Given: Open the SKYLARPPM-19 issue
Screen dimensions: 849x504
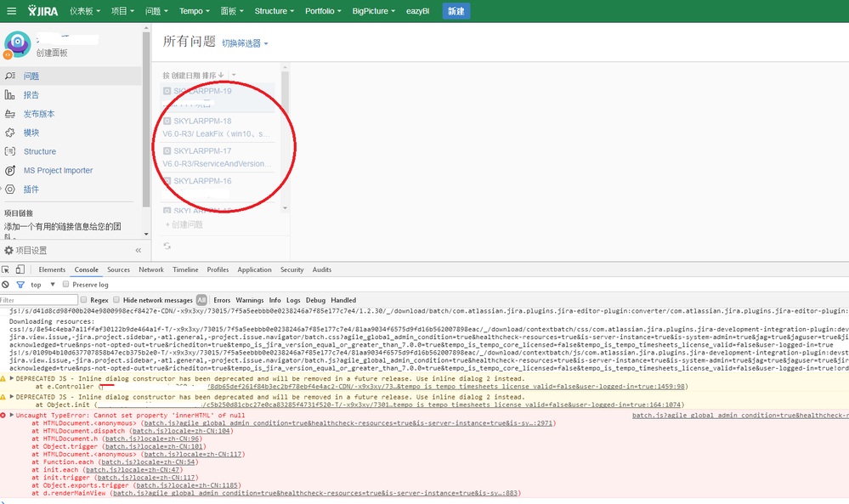Looking at the screenshot, I should pos(202,91).
